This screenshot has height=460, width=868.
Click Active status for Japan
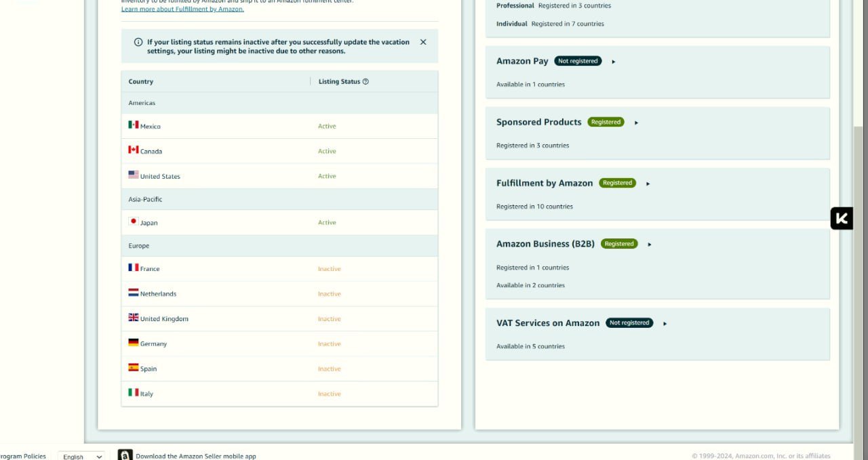pos(327,222)
